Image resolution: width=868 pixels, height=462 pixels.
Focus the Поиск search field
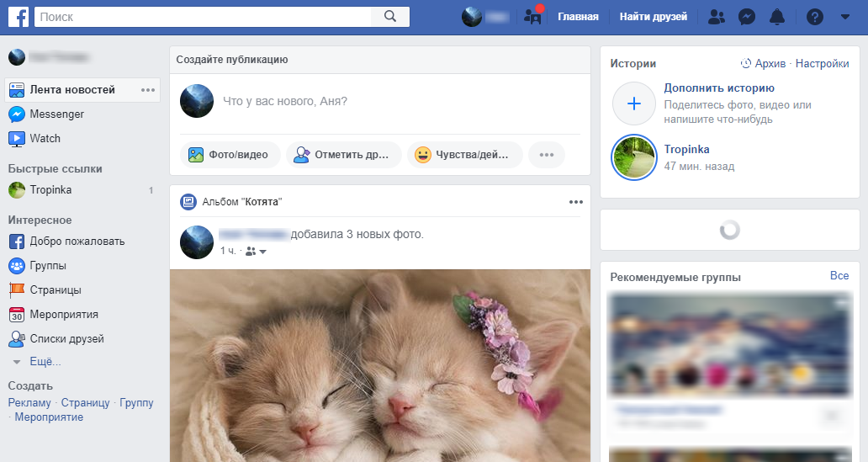click(x=203, y=17)
